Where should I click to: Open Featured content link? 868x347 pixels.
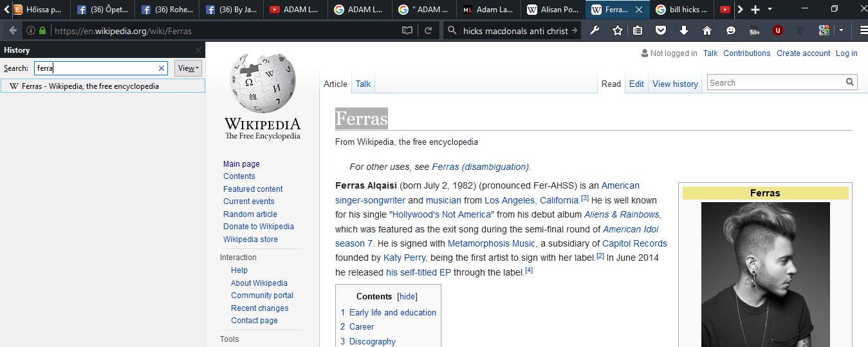pyautogui.click(x=253, y=189)
